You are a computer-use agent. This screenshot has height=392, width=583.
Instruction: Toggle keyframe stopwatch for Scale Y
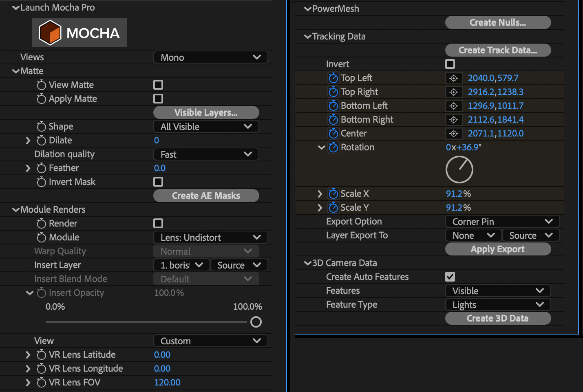(x=333, y=207)
